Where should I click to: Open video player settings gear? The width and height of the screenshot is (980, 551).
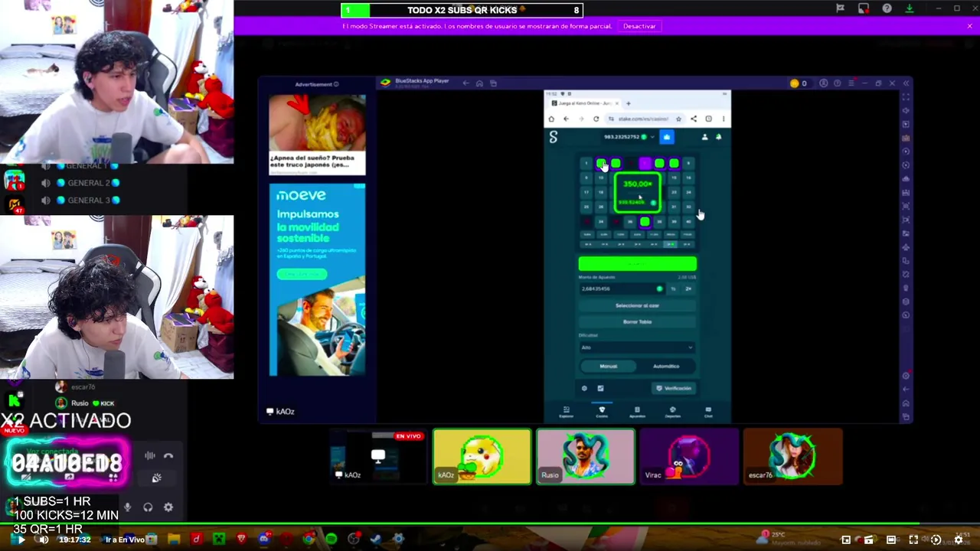(958, 540)
